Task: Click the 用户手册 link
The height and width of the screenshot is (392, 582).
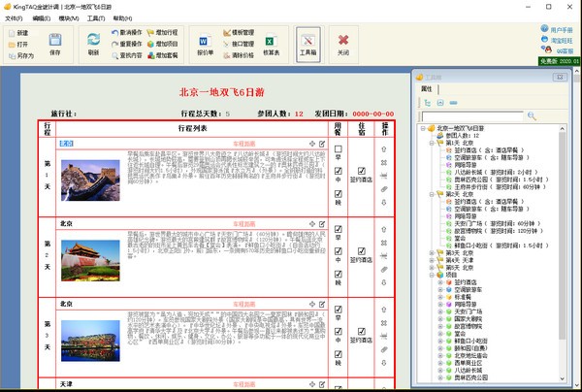Action: (x=561, y=30)
